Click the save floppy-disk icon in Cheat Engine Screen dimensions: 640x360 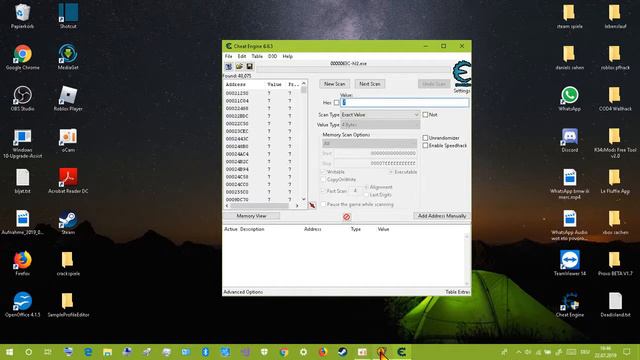(249, 67)
